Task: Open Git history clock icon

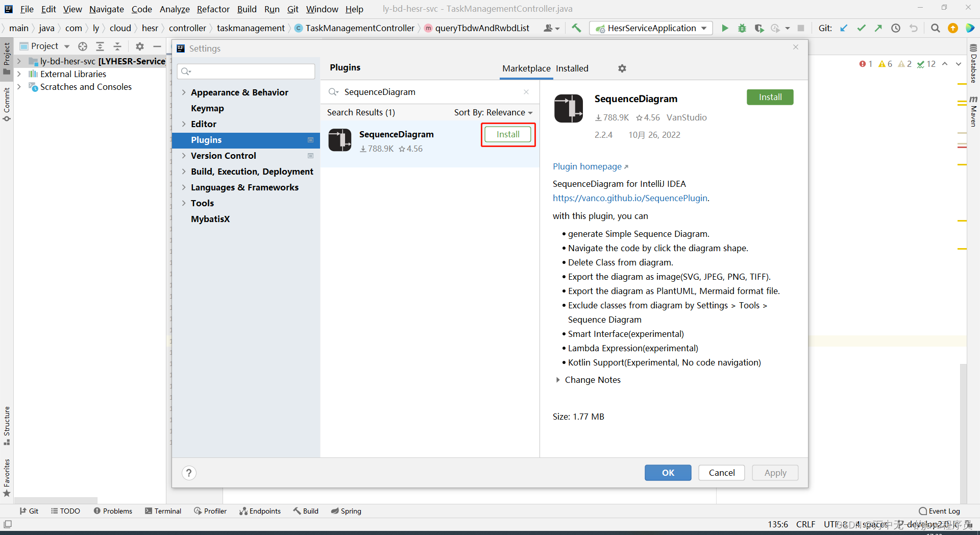Action: coord(896,28)
